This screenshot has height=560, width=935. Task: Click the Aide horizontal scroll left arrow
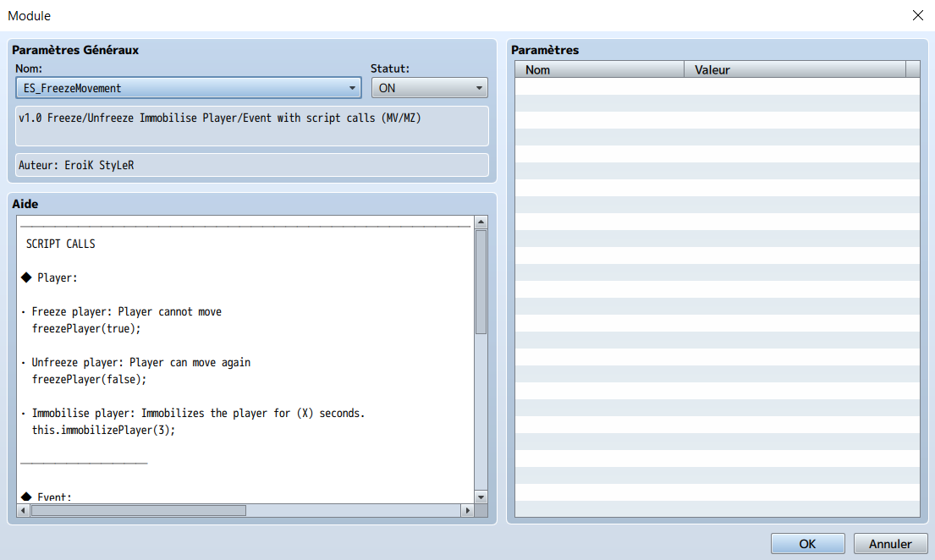click(23, 510)
